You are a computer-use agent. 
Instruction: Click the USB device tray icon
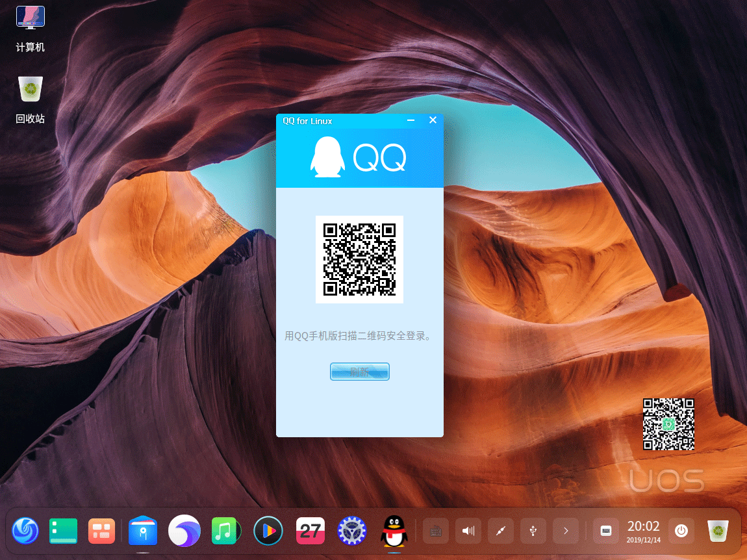533,531
